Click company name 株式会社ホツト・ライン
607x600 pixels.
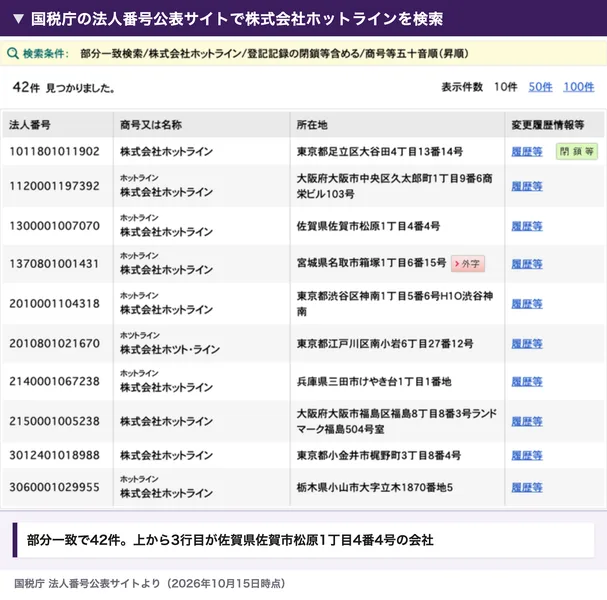click(x=170, y=350)
